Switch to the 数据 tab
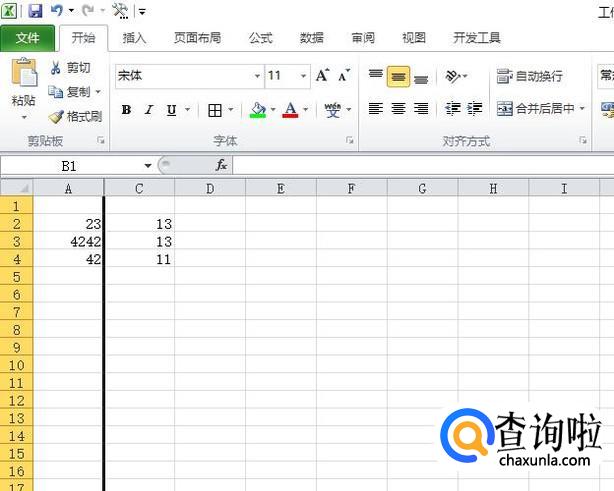 (312, 38)
